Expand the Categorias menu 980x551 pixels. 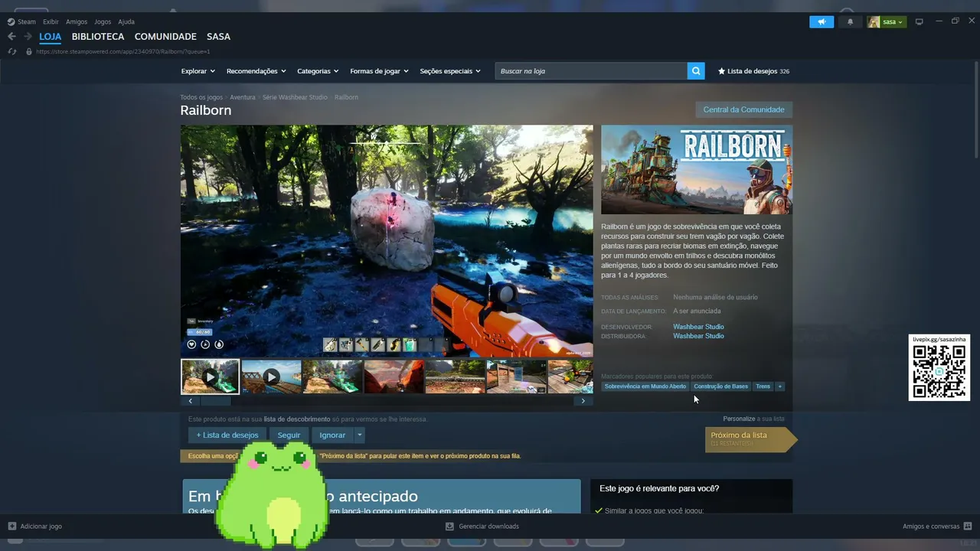(318, 71)
